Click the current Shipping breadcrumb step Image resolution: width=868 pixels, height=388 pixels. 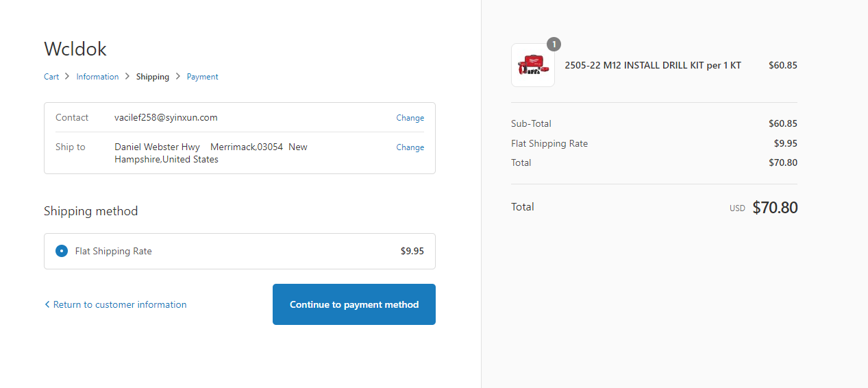click(153, 77)
